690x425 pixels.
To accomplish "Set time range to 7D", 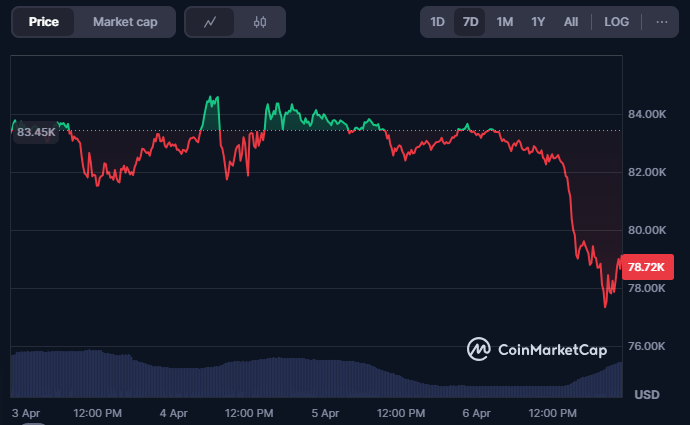I will coord(470,22).
